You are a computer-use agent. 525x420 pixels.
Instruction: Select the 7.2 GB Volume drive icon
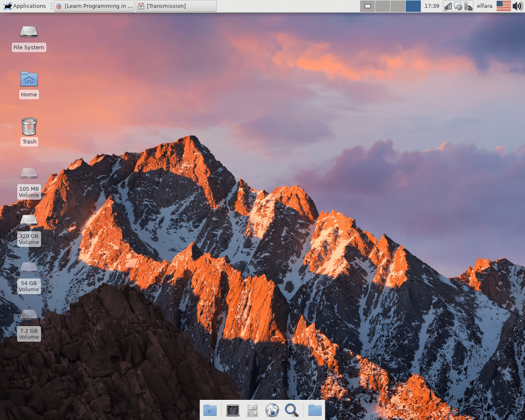click(x=29, y=315)
